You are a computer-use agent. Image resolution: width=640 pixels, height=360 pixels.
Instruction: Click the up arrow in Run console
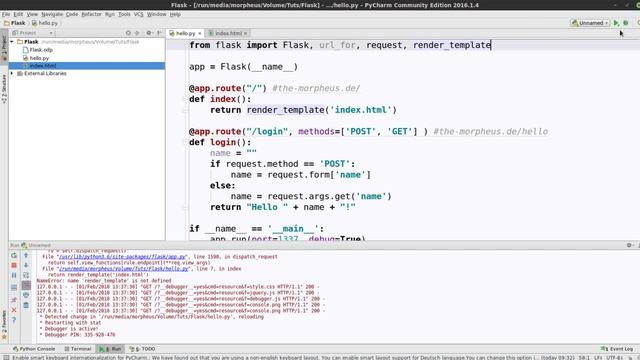26,255
